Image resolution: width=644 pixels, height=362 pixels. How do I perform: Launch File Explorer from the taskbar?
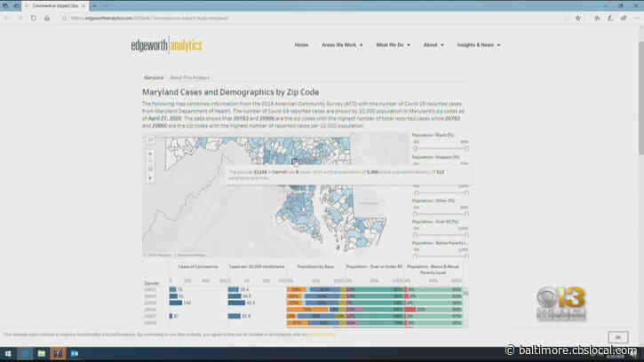(42, 353)
